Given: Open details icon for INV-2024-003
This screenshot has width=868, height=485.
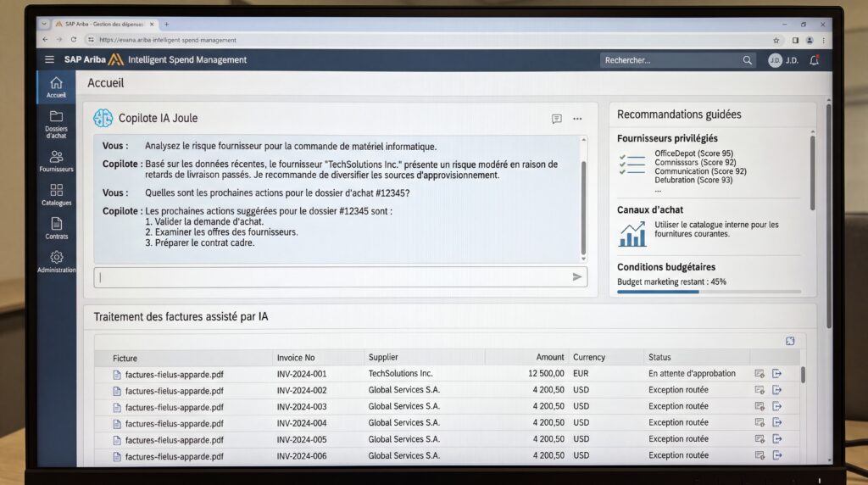Looking at the screenshot, I should pyautogui.click(x=759, y=406).
